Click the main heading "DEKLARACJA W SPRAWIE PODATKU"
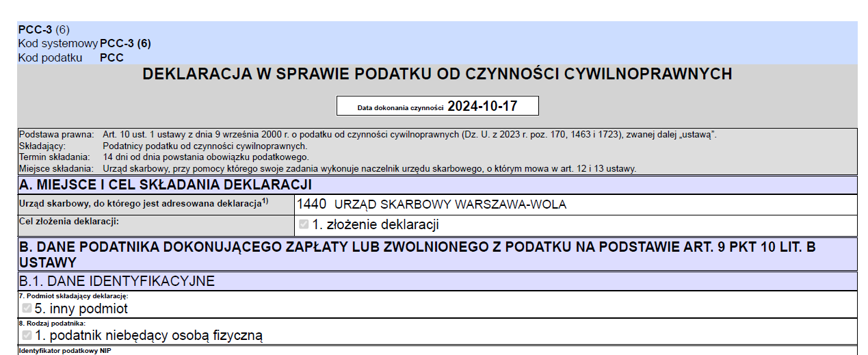868x355 pixels. coord(437,75)
